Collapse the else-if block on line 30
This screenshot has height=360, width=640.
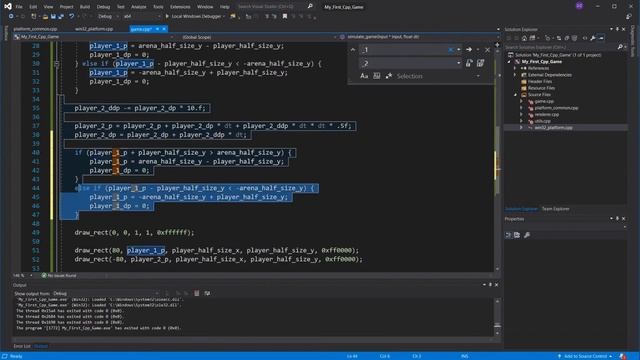pyautogui.click(x=57, y=64)
